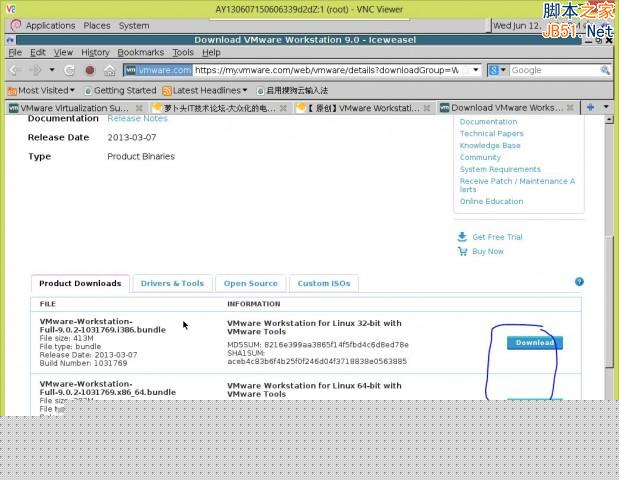Open the History menu

95,52
